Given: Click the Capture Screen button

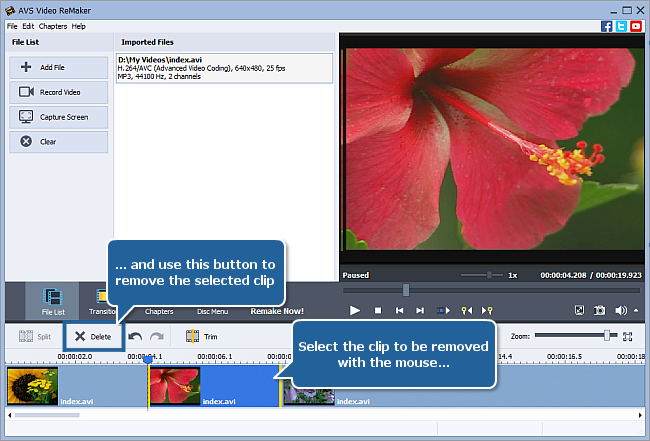Looking at the screenshot, I should [58, 117].
